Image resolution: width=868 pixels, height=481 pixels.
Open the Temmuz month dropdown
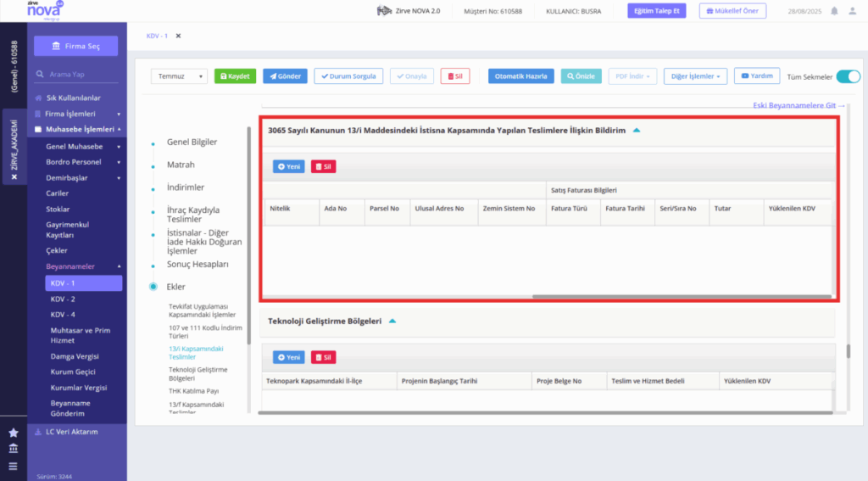179,76
